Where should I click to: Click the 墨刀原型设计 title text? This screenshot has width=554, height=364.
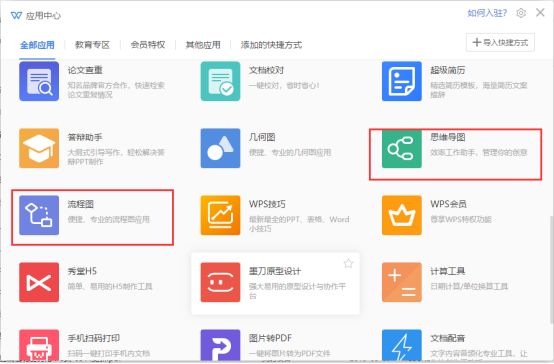click(275, 271)
